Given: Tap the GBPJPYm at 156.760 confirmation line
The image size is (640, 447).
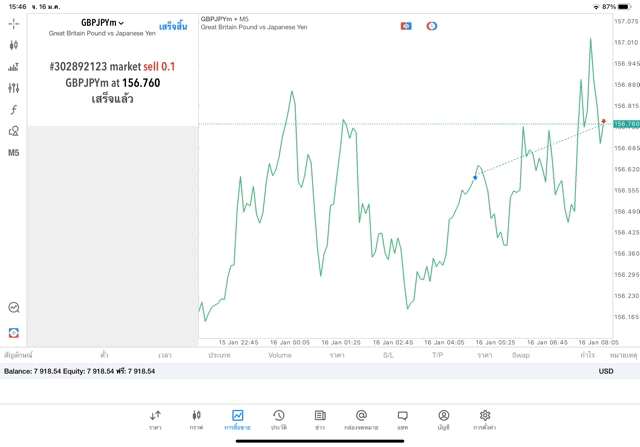Looking at the screenshot, I should 113,83.
